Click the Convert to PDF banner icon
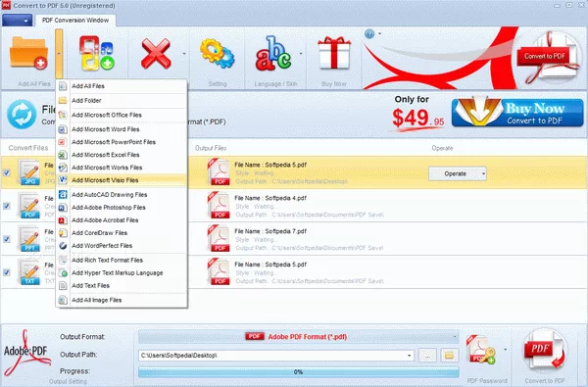 [x=550, y=57]
